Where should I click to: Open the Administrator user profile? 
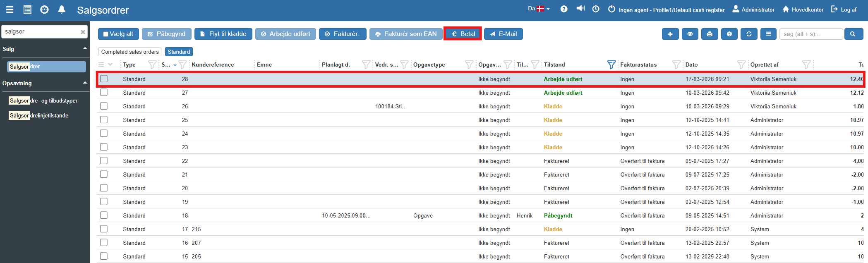[x=753, y=9]
